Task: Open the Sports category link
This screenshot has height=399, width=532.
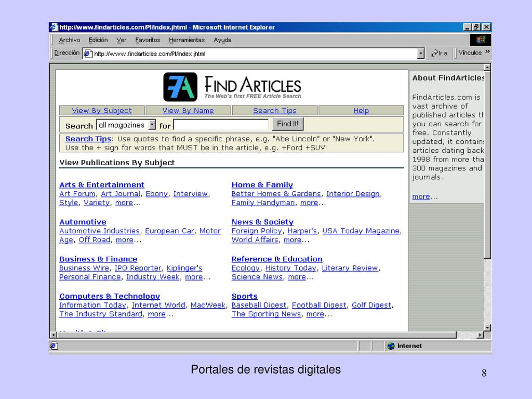Action: 245,296
